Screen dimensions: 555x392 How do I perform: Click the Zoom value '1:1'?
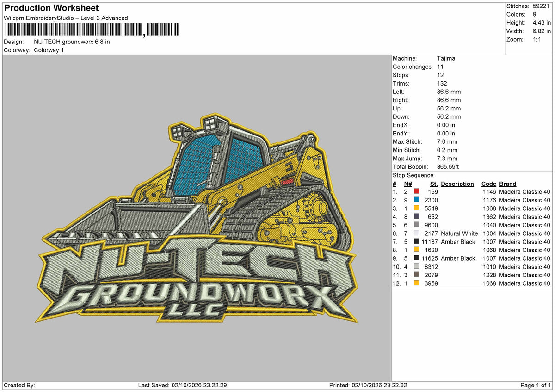536,39
